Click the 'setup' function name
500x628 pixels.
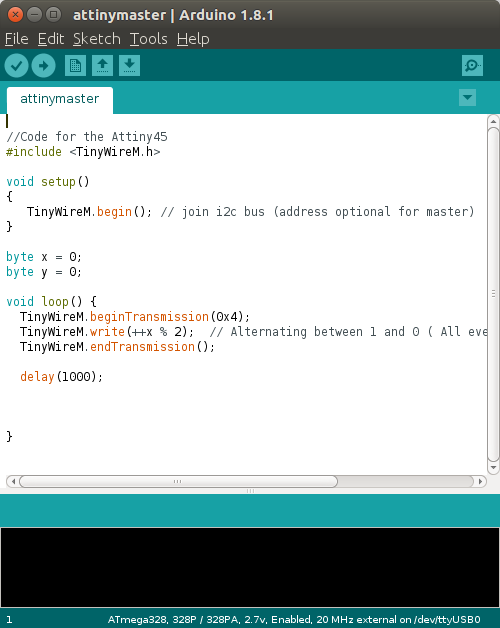click(58, 182)
